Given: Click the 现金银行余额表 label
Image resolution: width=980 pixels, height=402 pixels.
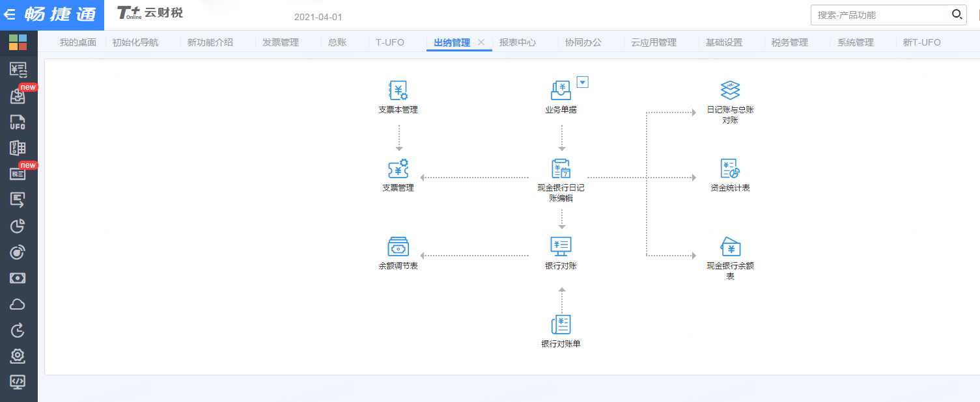Looking at the screenshot, I should 731,271.
